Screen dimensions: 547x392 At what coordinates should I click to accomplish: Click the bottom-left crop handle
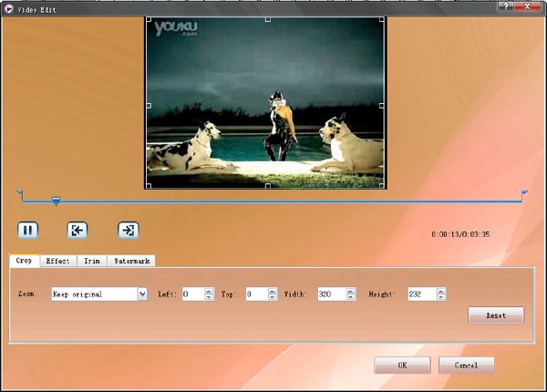coord(149,186)
